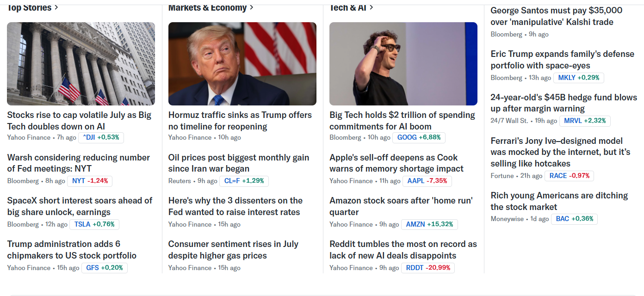Open the RACE -0.97% ticker chip
This screenshot has width=644, height=296.
coord(570,176)
